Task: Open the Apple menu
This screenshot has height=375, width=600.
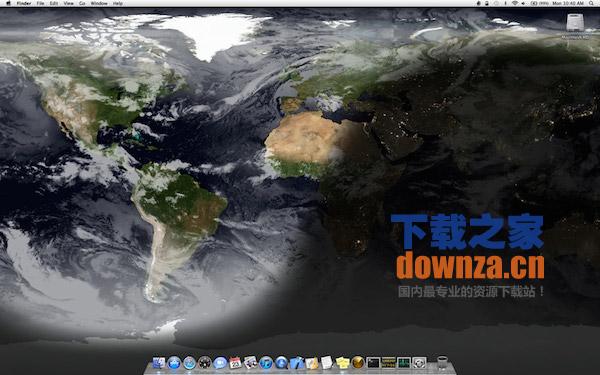Action: [8, 3]
